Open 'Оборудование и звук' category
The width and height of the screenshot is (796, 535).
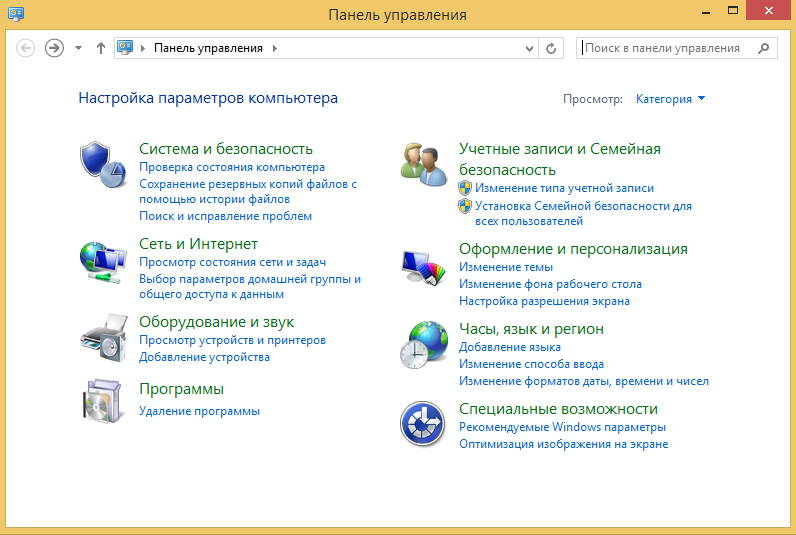[x=216, y=322]
